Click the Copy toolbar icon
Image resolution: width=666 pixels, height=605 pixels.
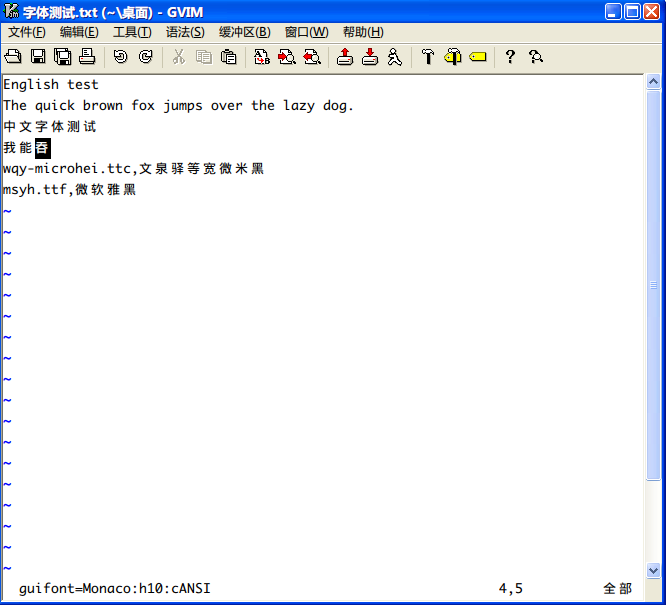click(x=203, y=57)
